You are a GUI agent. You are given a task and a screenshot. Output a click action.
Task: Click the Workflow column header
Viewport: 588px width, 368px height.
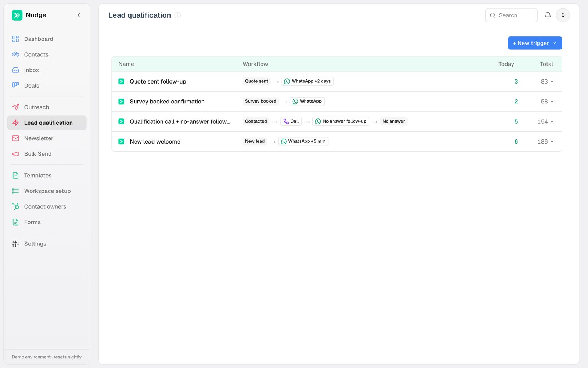point(255,64)
